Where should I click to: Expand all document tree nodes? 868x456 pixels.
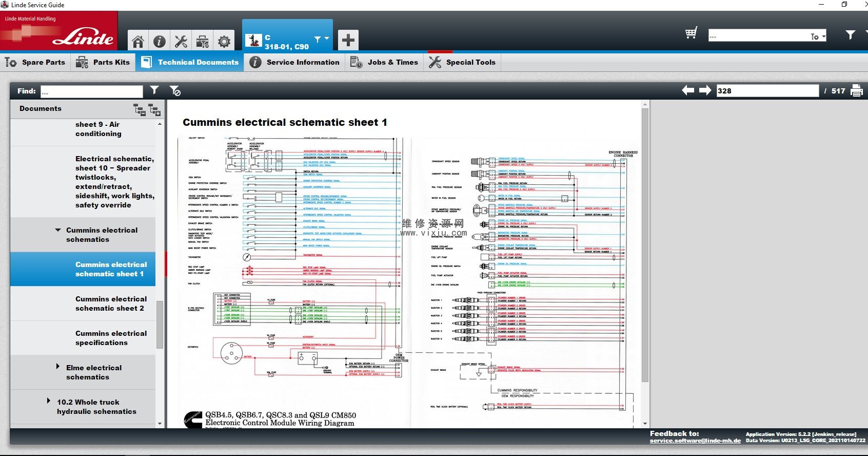tap(154, 109)
